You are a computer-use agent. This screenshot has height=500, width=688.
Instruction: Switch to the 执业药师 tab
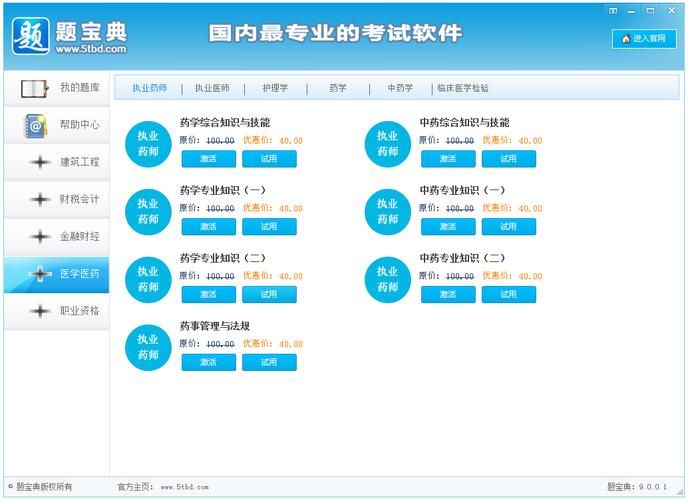[150, 88]
